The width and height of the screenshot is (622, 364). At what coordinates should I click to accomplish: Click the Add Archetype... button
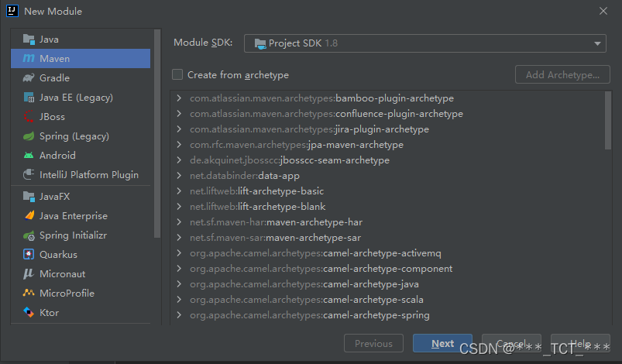pyautogui.click(x=562, y=74)
